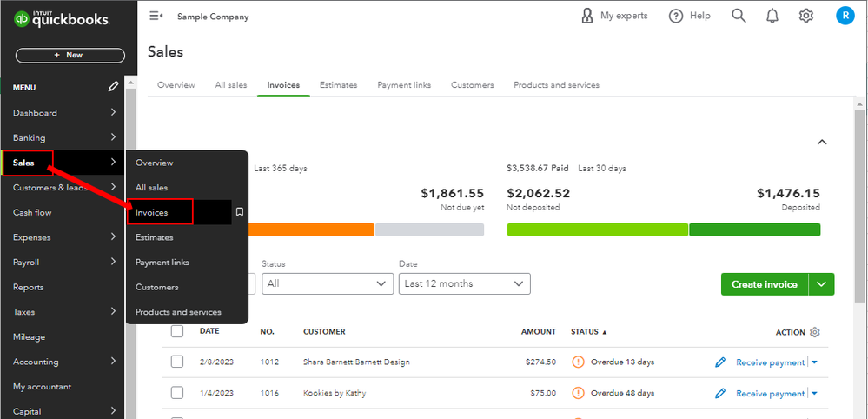Choose Customers in Sales submenu
Image resolution: width=868 pixels, height=419 pixels.
[157, 287]
